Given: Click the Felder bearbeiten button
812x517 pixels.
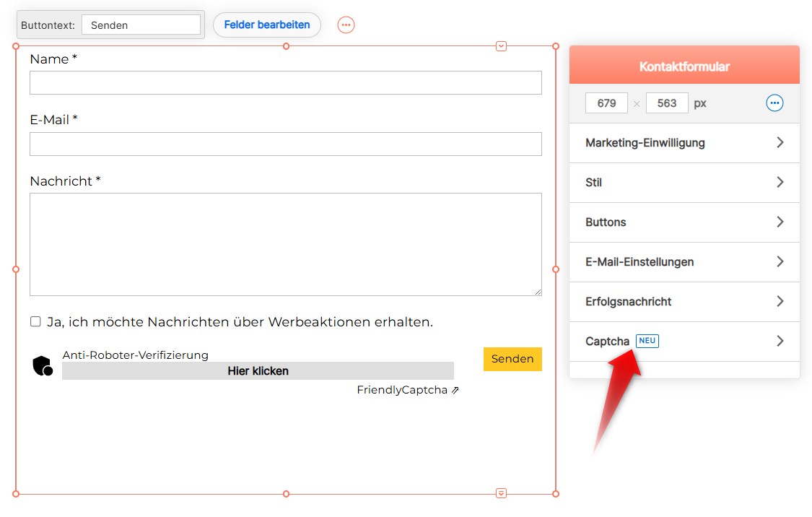Looking at the screenshot, I should click(x=267, y=25).
